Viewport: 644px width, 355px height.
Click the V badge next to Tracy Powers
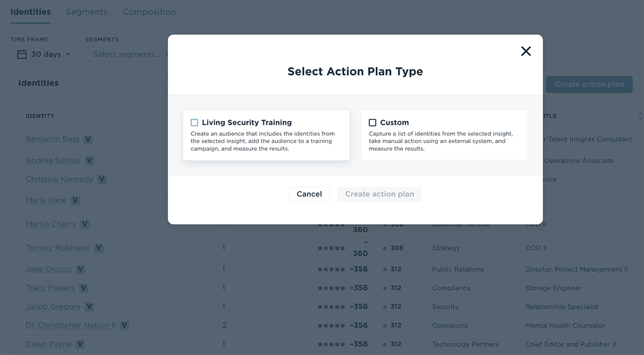(x=83, y=288)
